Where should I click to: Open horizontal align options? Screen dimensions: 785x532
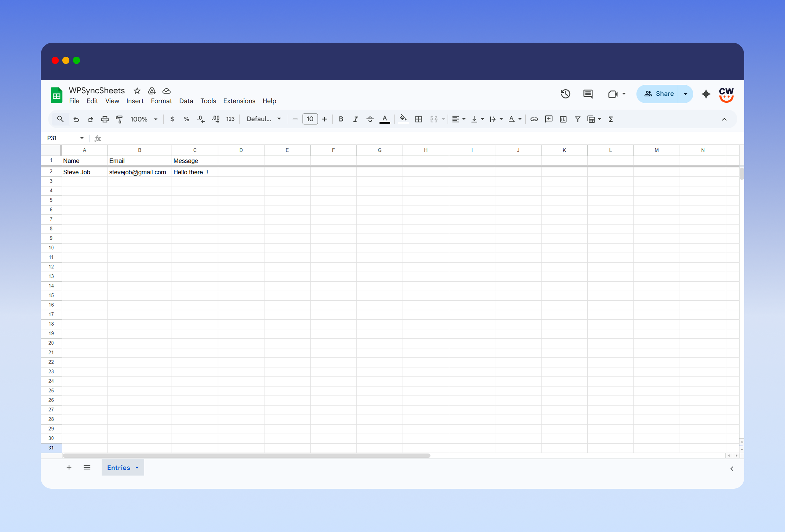(459, 119)
